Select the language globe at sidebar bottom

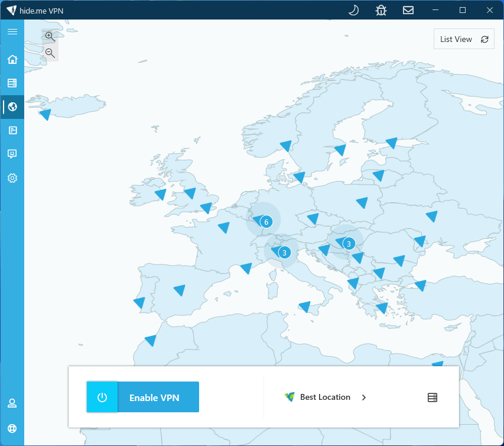[12, 428]
